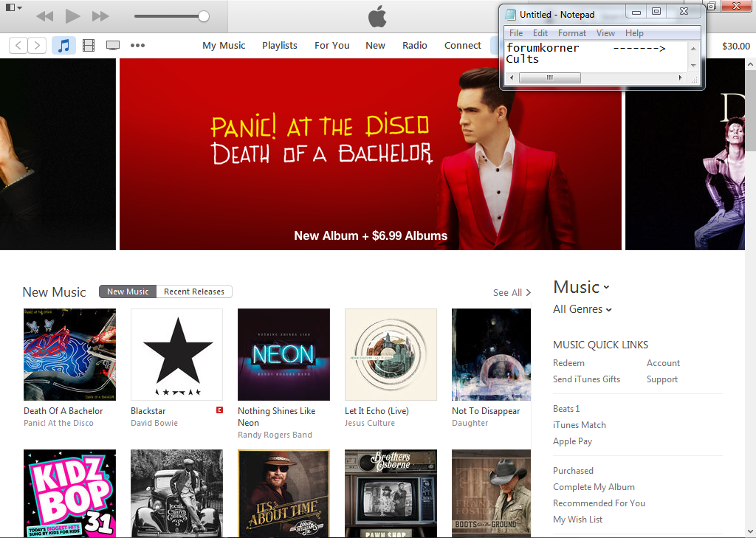756x538 pixels.
Task: Click the David Bowie artist name
Action: [154, 423]
